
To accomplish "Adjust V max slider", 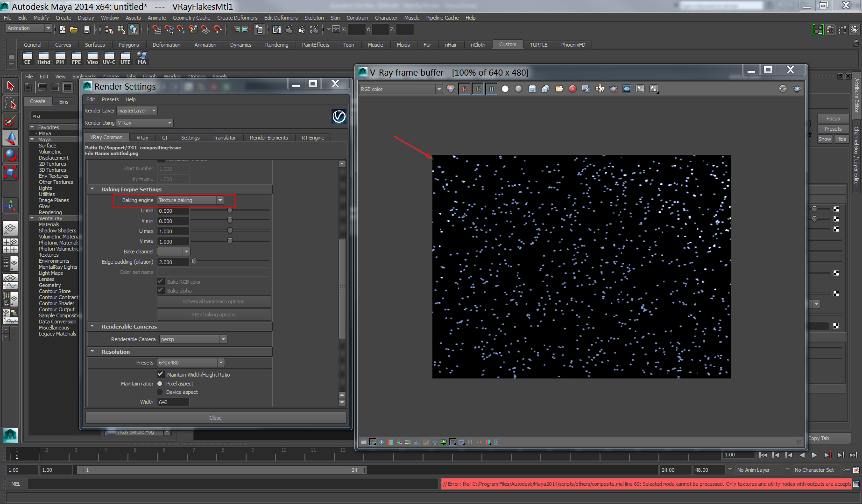I will (x=230, y=241).
